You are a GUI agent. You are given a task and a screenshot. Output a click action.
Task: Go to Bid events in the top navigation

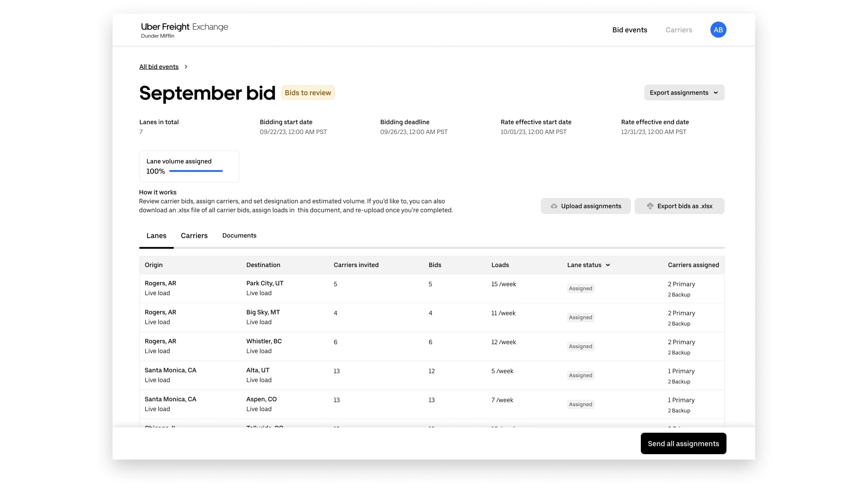tap(629, 30)
